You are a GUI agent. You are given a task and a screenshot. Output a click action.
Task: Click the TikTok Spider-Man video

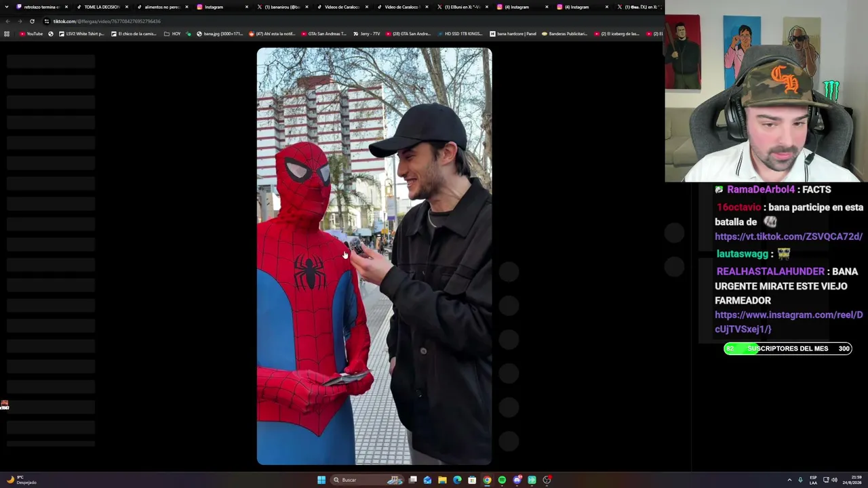point(374,256)
